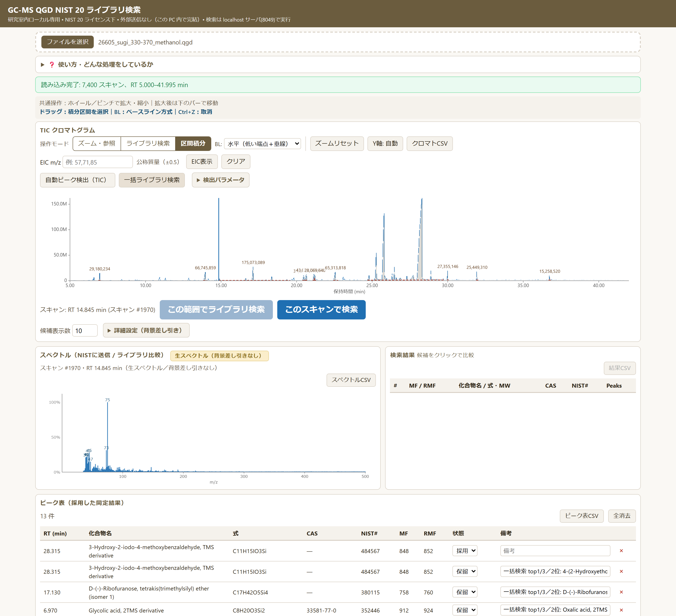
Task: Open the BL baseline method dropdown
Action: (263, 144)
